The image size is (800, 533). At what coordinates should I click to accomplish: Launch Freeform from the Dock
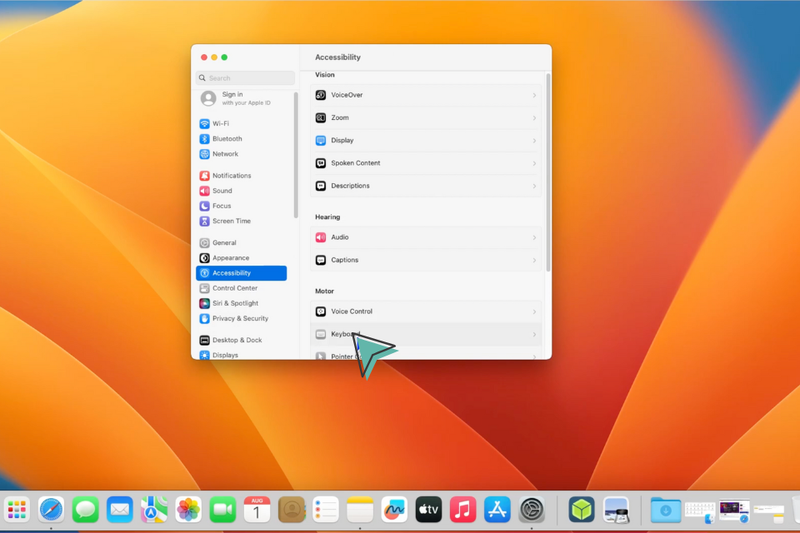click(394, 510)
